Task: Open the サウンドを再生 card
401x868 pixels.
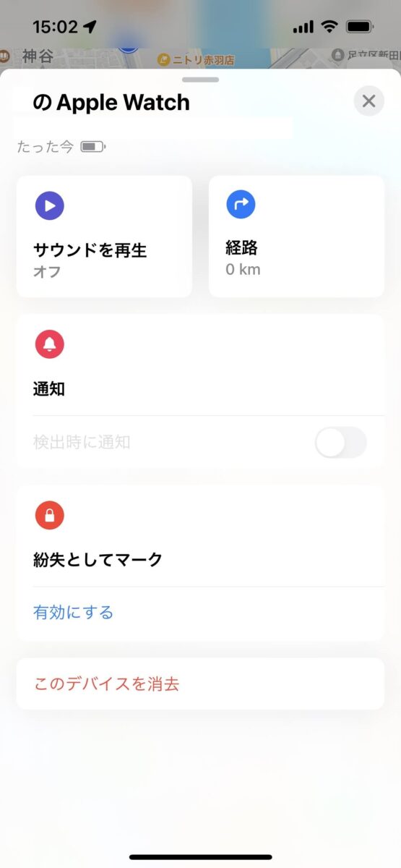Action: (x=104, y=237)
